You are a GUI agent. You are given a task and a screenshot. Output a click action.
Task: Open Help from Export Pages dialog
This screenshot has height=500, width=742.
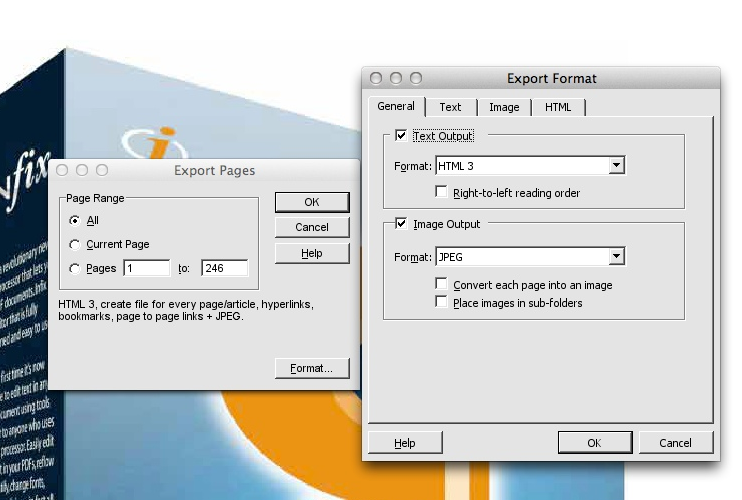coord(312,253)
